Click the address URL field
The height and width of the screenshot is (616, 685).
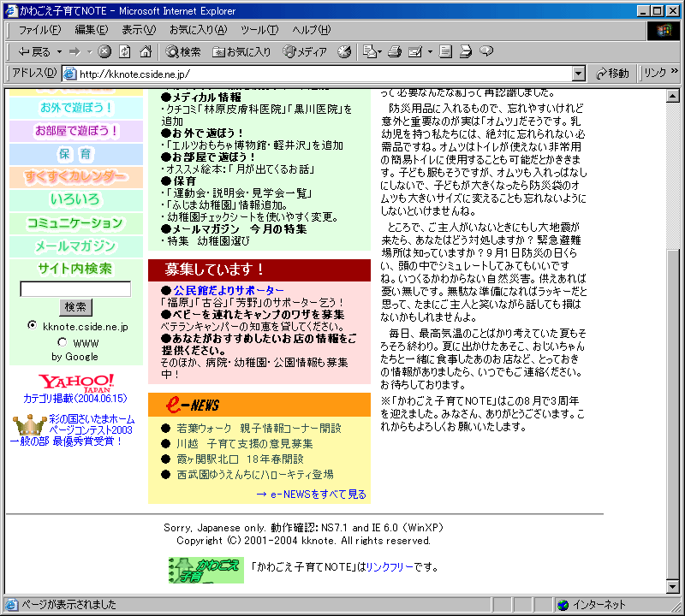pyautogui.click(x=324, y=74)
